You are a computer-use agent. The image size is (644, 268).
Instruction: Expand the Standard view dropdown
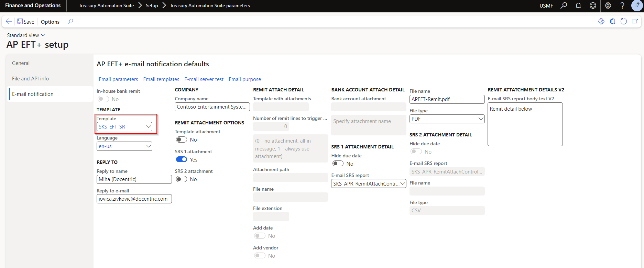[x=26, y=35]
